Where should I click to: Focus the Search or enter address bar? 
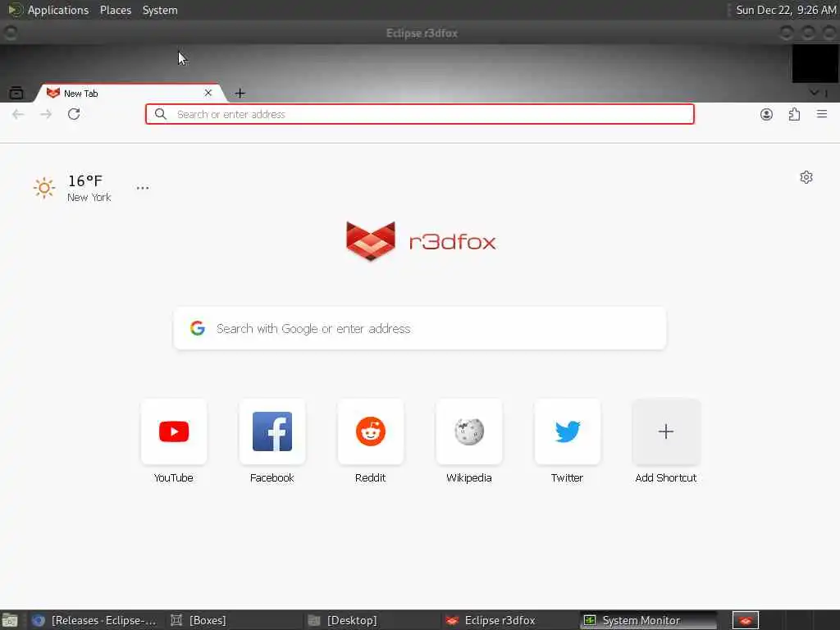point(420,114)
